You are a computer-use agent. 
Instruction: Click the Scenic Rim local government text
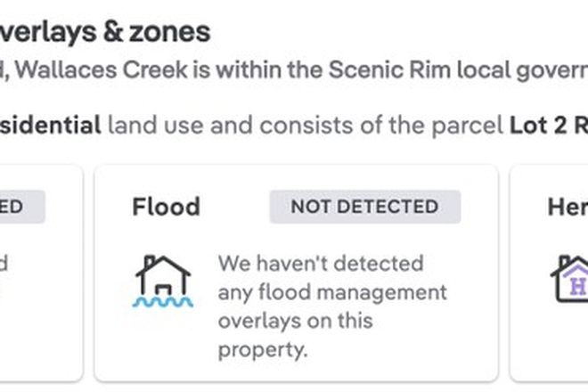pos(458,69)
